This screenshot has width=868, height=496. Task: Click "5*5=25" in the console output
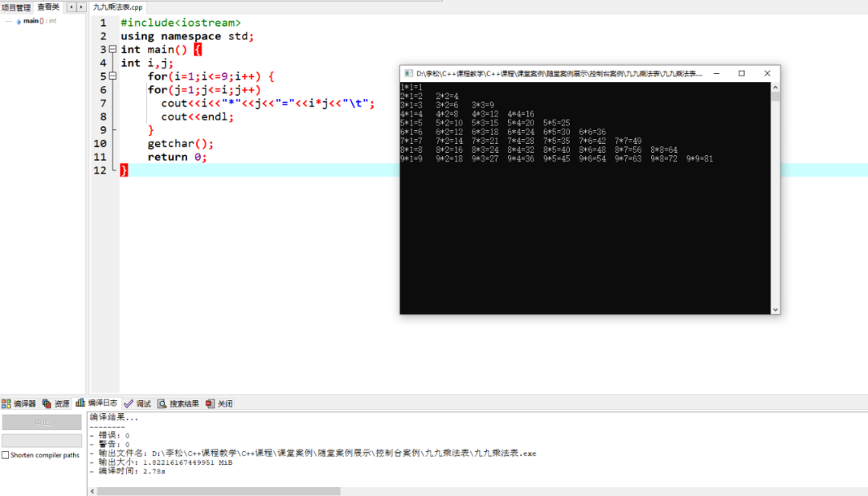[x=556, y=123]
